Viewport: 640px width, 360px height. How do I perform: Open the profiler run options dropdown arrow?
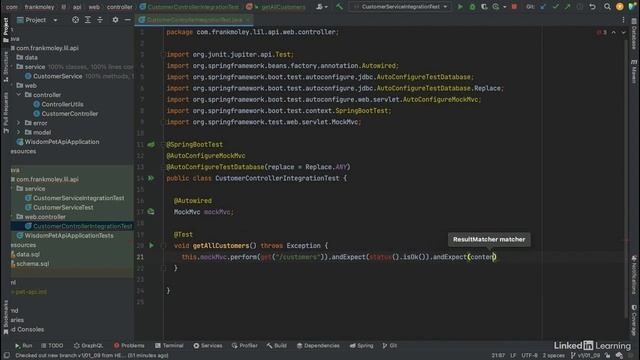point(504,7)
